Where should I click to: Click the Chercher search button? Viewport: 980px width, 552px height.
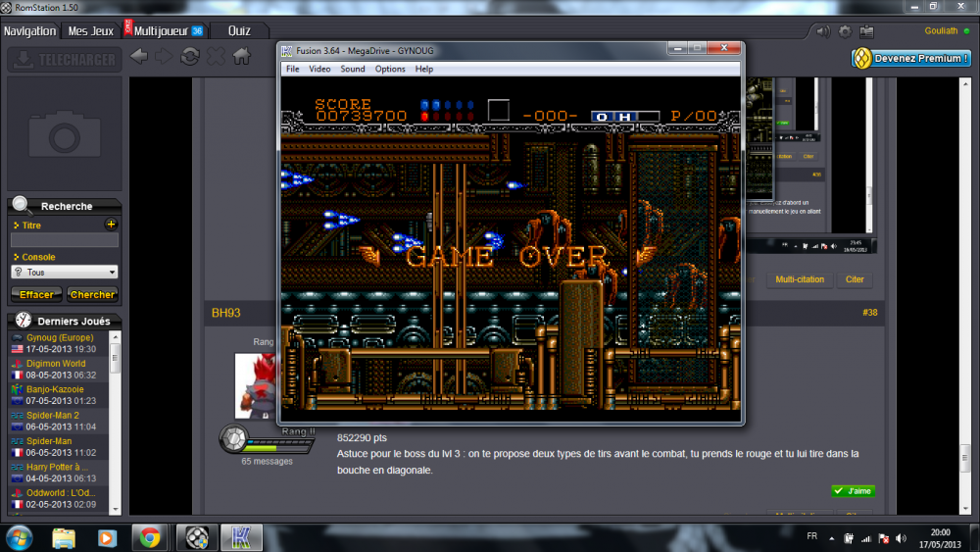[x=92, y=294]
